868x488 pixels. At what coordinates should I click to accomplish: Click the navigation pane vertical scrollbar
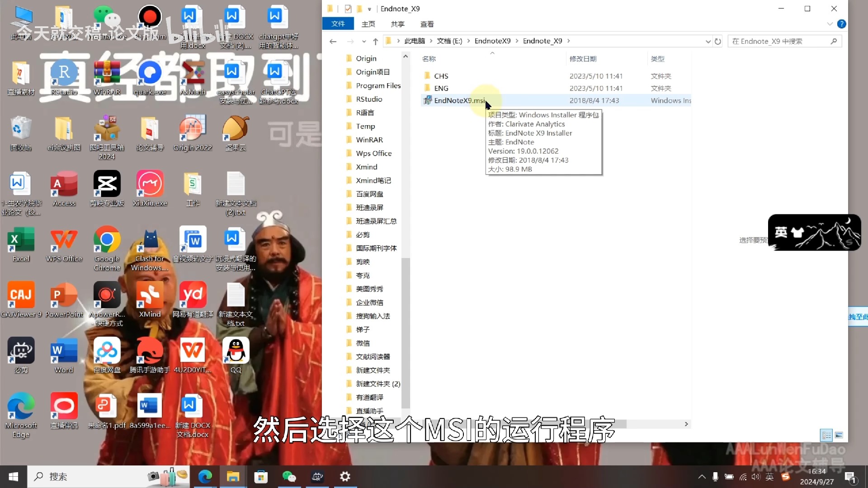click(406, 333)
